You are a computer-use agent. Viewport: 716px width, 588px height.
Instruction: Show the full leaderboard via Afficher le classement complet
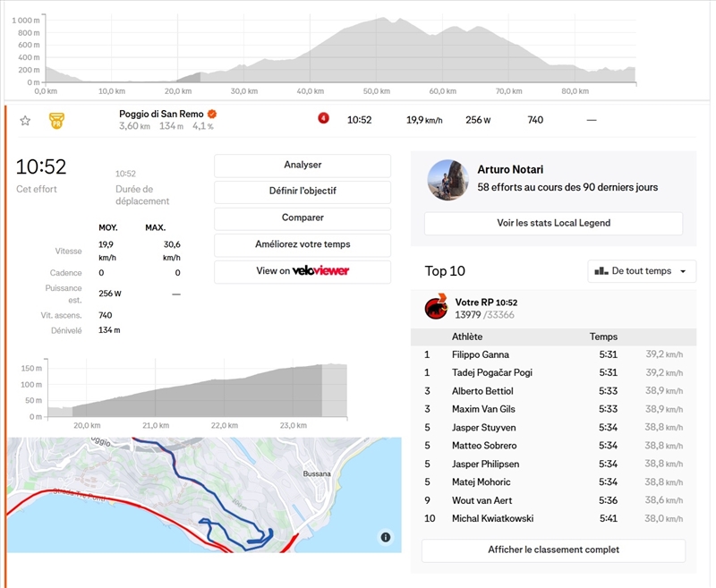(x=553, y=550)
